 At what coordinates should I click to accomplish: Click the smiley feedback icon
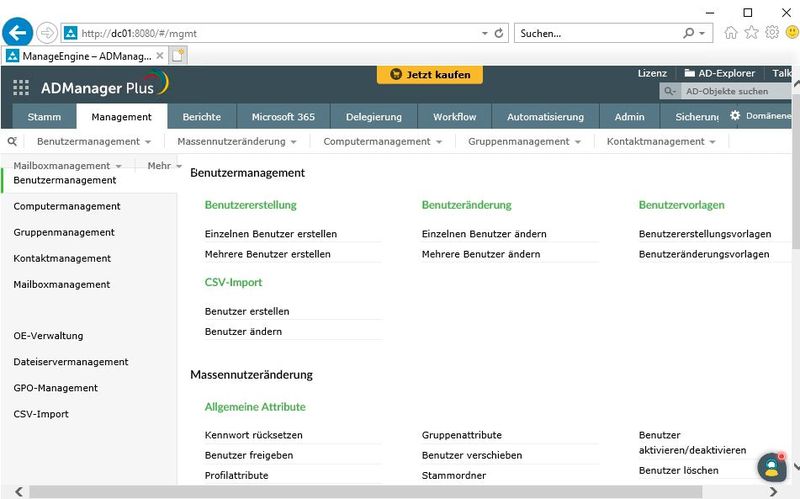point(792,33)
